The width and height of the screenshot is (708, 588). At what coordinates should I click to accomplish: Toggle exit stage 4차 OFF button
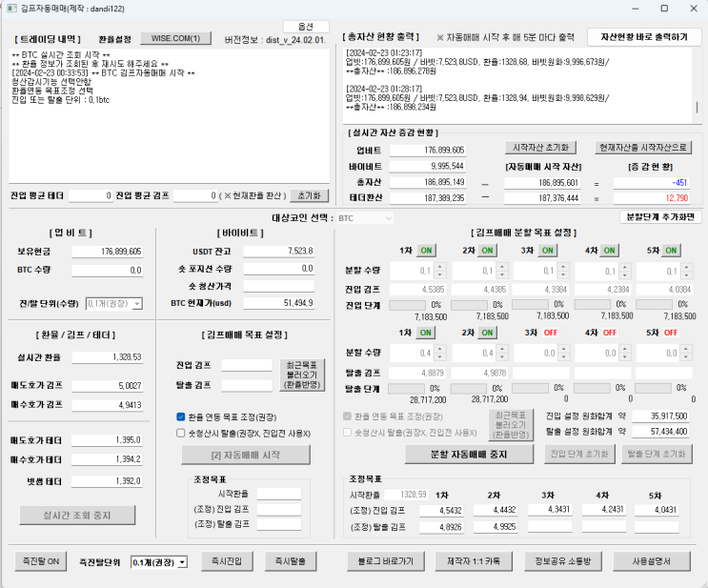coord(610,333)
